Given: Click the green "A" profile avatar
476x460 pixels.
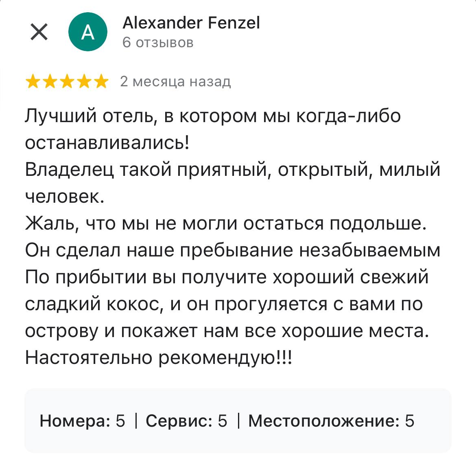Looking at the screenshot, I should pyautogui.click(x=88, y=32).
